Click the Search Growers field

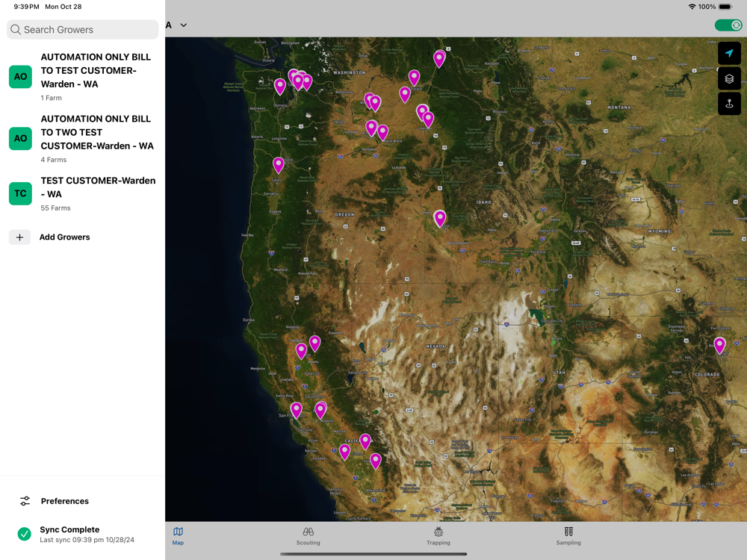tap(82, 30)
